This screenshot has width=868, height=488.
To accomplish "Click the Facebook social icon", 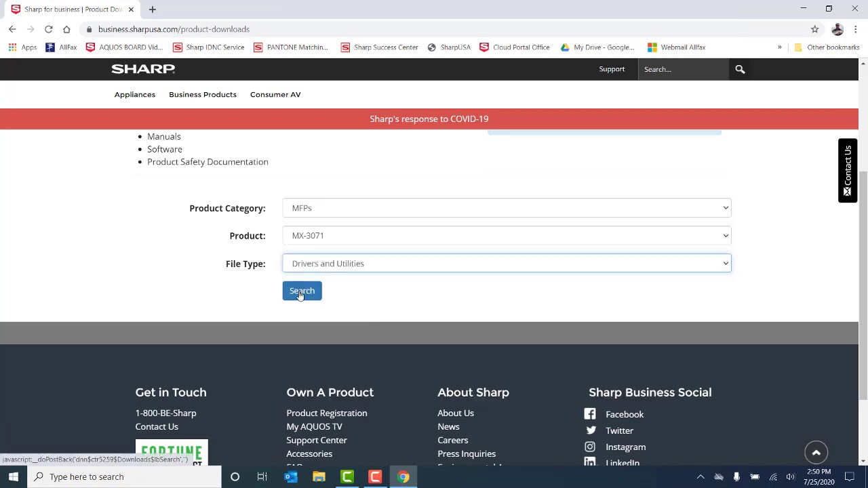I will (x=590, y=414).
